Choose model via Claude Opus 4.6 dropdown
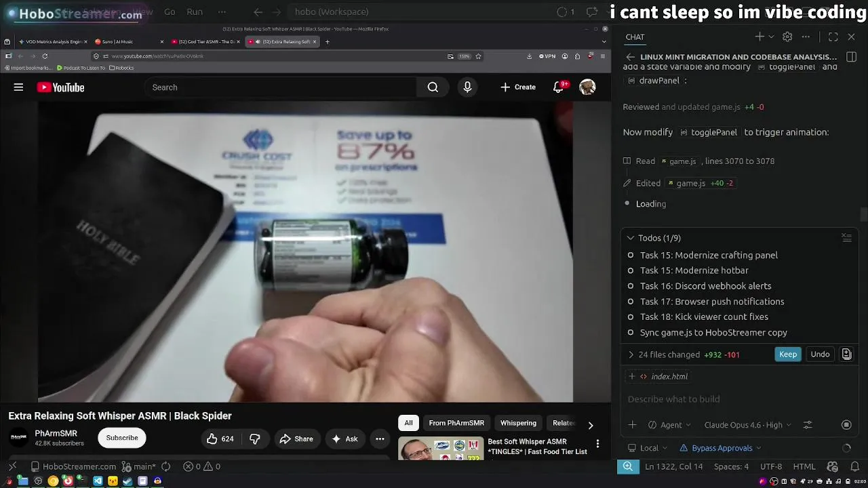Viewport: 868px width, 488px height. (x=748, y=425)
